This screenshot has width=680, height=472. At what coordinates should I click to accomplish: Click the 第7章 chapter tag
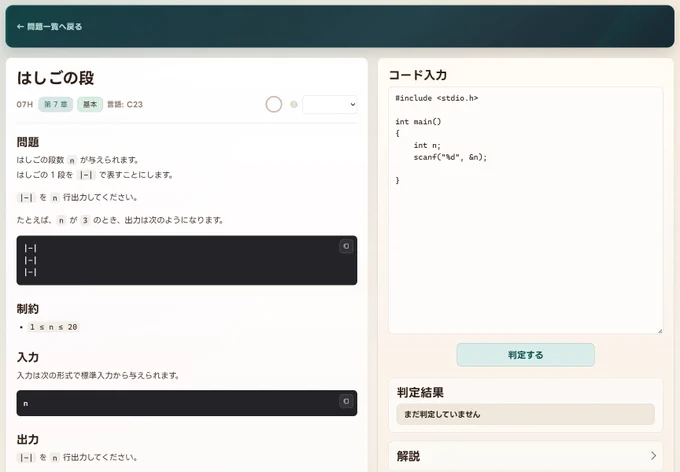pos(56,104)
